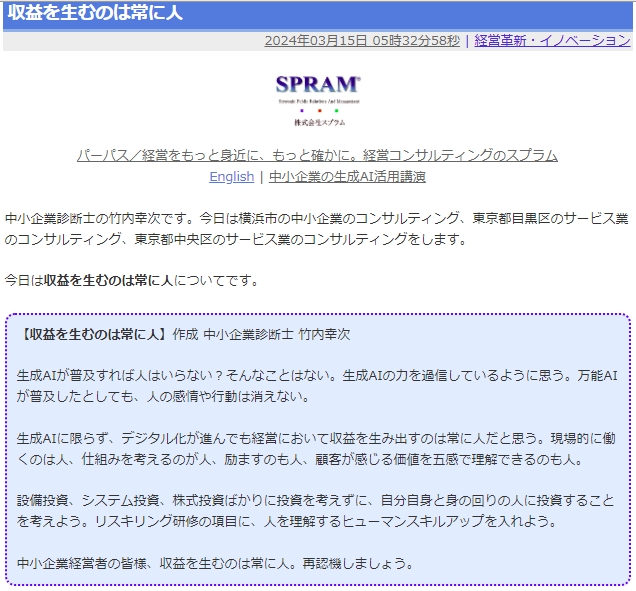This screenshot has width=636, height=591.
Task: Click the caption 株式会社スプラム under logo
Action: [x=320, y=122]
